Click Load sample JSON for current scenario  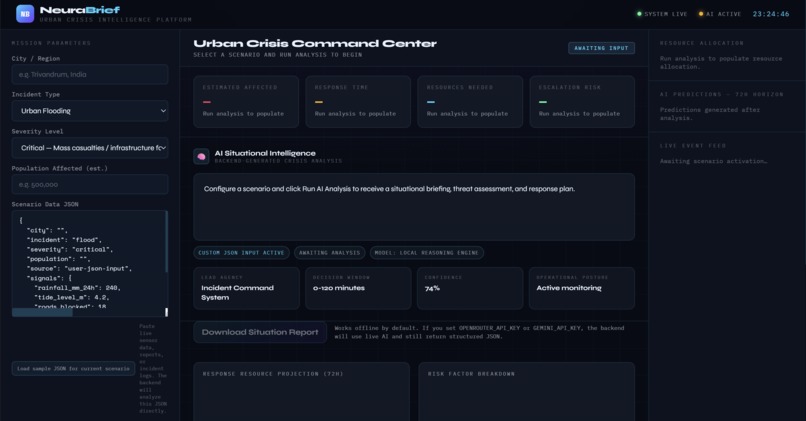(x=74, y=369)
